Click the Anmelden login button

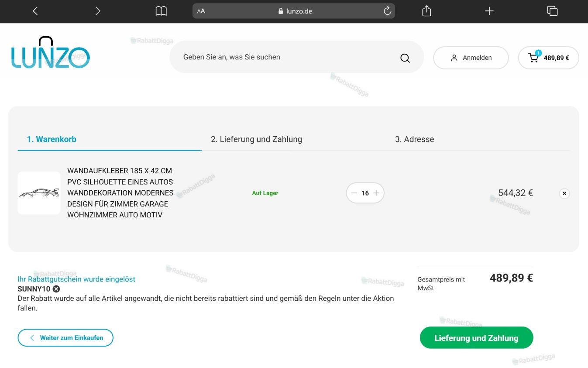tap(471, 58)
